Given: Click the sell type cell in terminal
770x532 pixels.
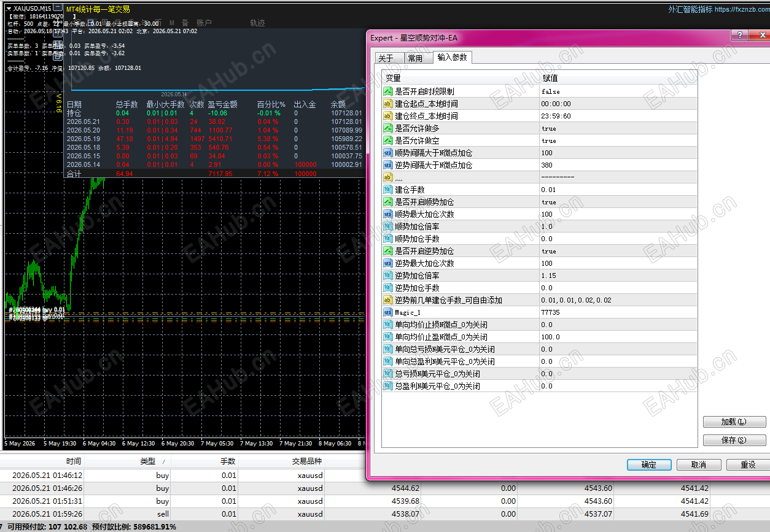Looking at the screenshot, I should pyautogui.click(x=163, y=514).
